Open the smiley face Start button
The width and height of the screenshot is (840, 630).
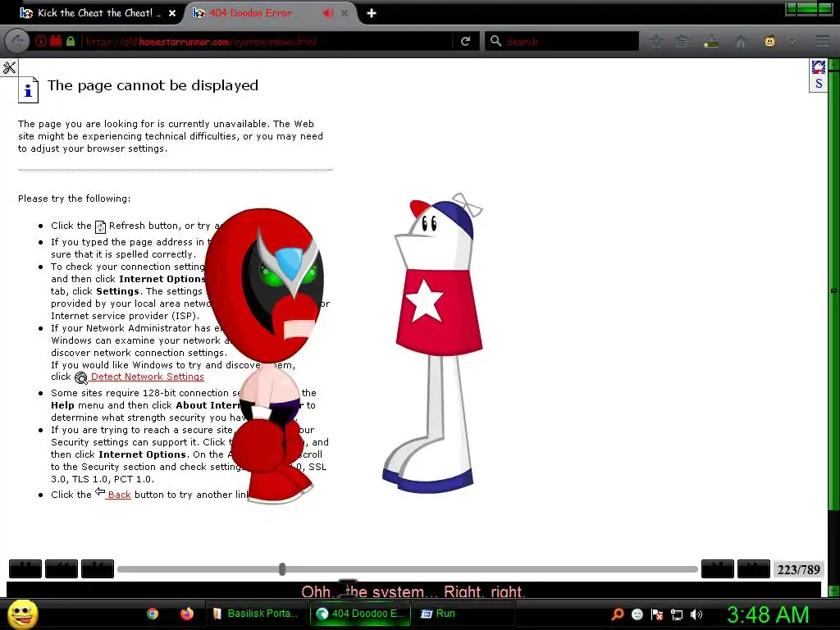pyautogui.click(x=22, y=614)
